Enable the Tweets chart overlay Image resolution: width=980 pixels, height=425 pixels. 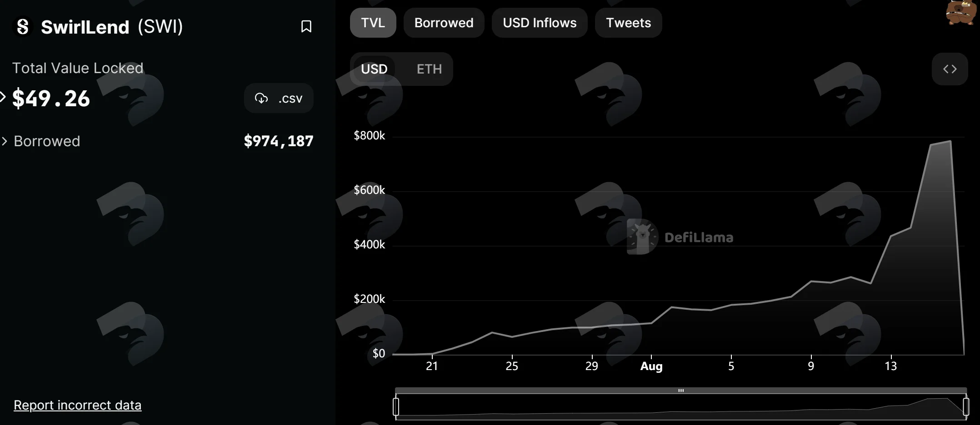pyautogui.click(x=628, y=23)
